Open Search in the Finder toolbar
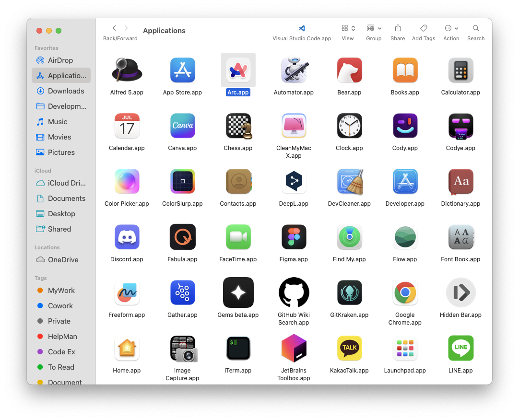The width and height of the screenshot is (519, 420). pyautogui.click(x=476, y=28)
